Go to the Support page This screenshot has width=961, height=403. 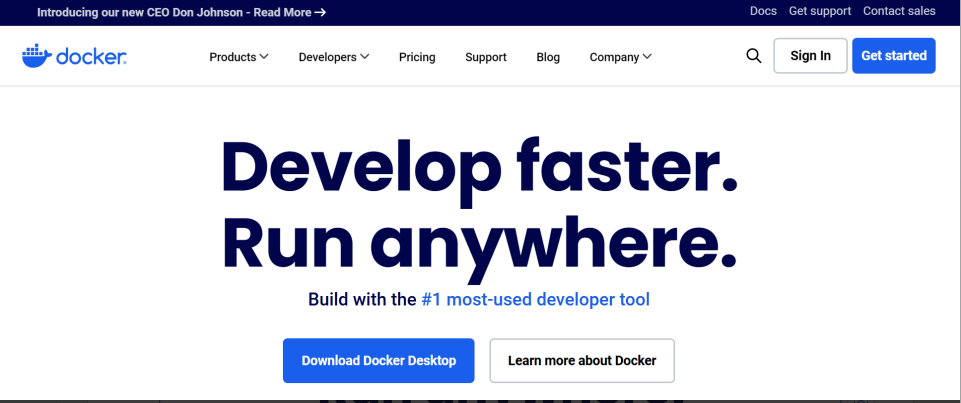[485, 57]
